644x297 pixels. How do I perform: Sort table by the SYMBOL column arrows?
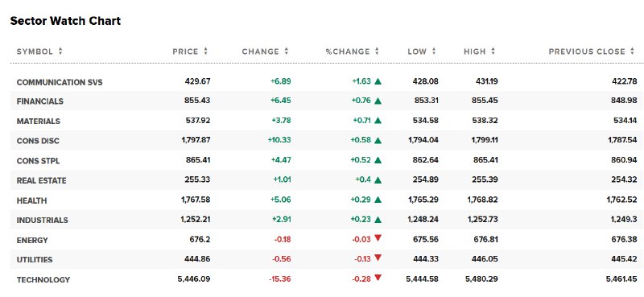(60, 52)
